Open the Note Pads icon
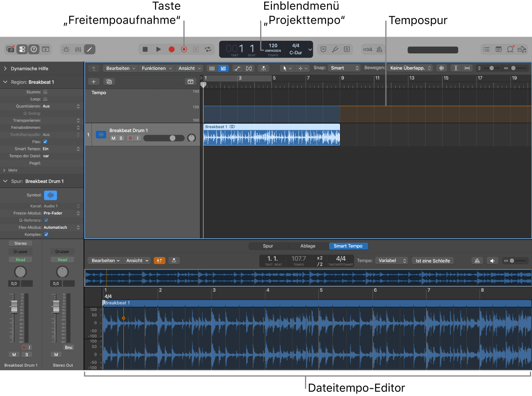Viewport: 532px width, 396px height. point(499,49)
